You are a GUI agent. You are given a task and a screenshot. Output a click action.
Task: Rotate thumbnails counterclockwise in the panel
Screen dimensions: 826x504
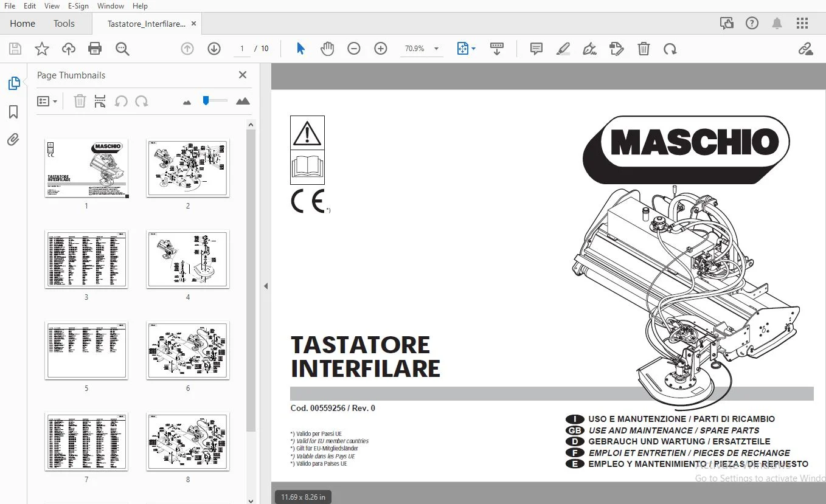[121, 101]
